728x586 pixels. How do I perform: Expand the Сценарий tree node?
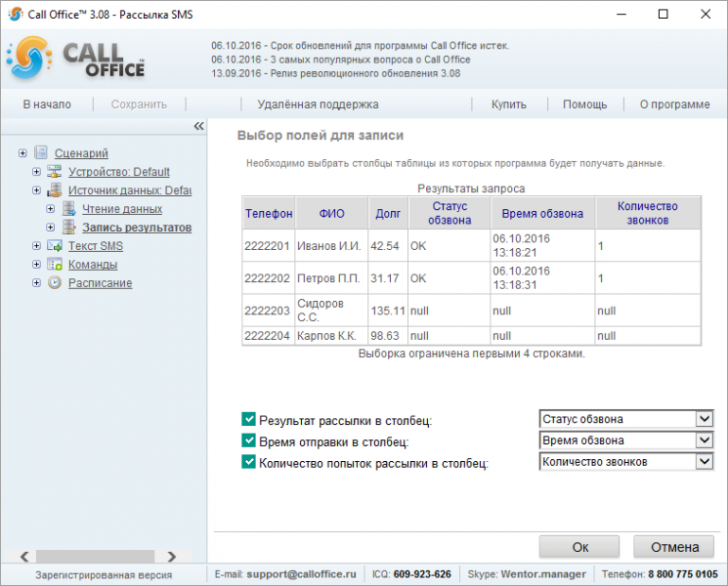click(22, 153)
